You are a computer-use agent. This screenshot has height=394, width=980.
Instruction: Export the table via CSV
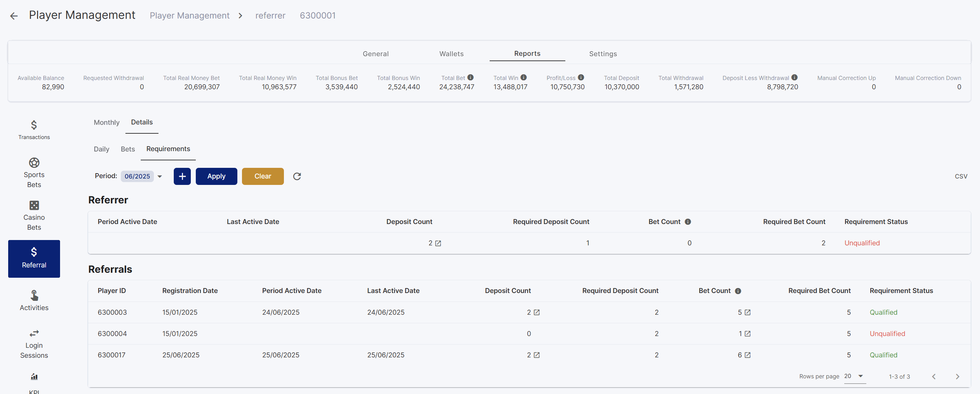(961, 176)
